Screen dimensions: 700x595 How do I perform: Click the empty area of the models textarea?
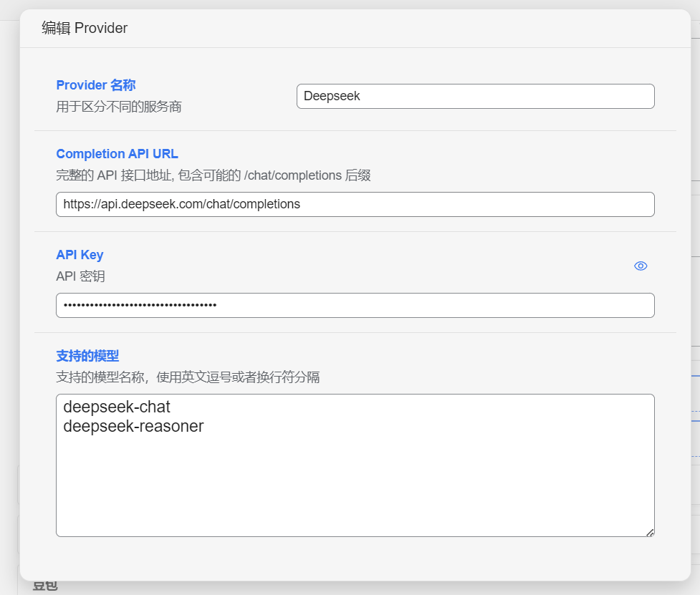point(355,487)
